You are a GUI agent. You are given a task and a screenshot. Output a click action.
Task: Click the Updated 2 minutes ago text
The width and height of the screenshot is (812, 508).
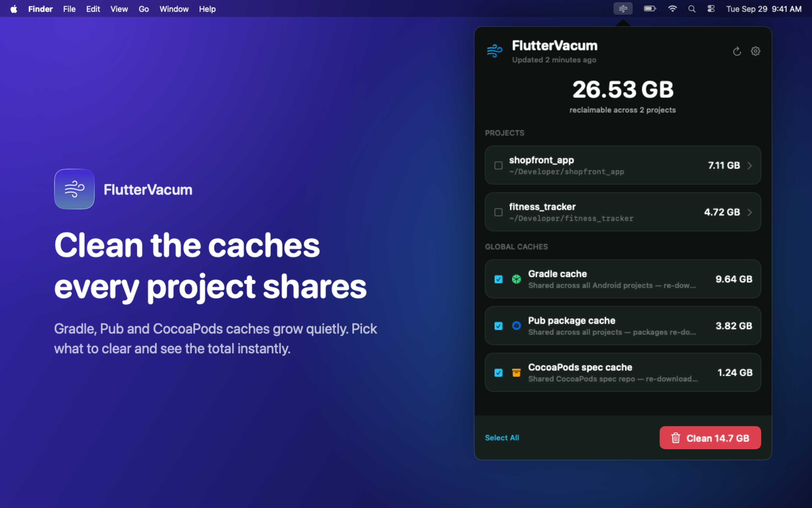tap(554, 60)
